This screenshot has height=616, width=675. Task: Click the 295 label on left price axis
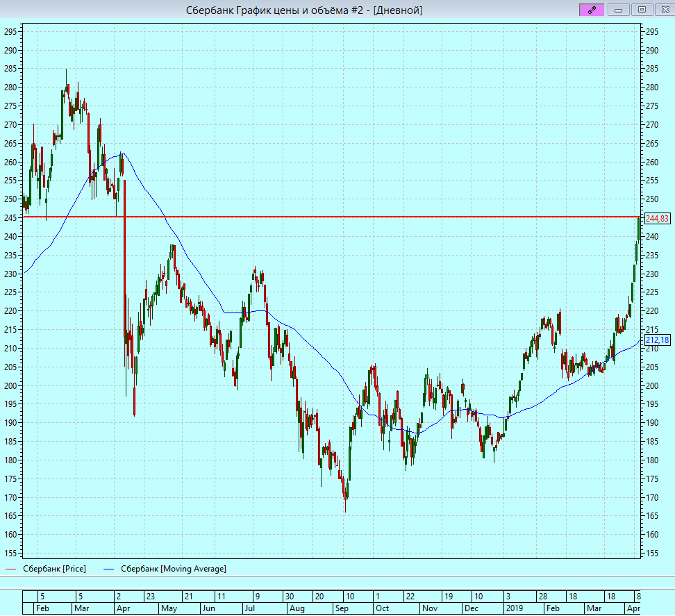pos(10,32)
